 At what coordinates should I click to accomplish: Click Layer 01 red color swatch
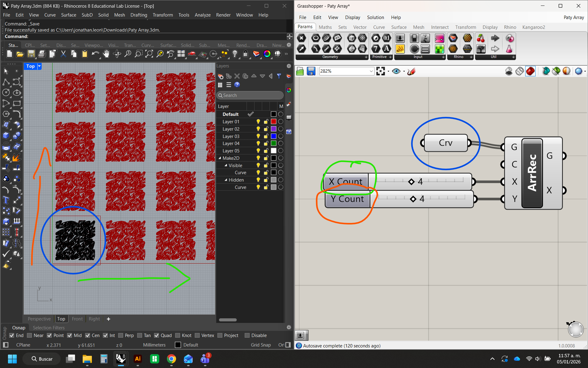click(273, 122)
